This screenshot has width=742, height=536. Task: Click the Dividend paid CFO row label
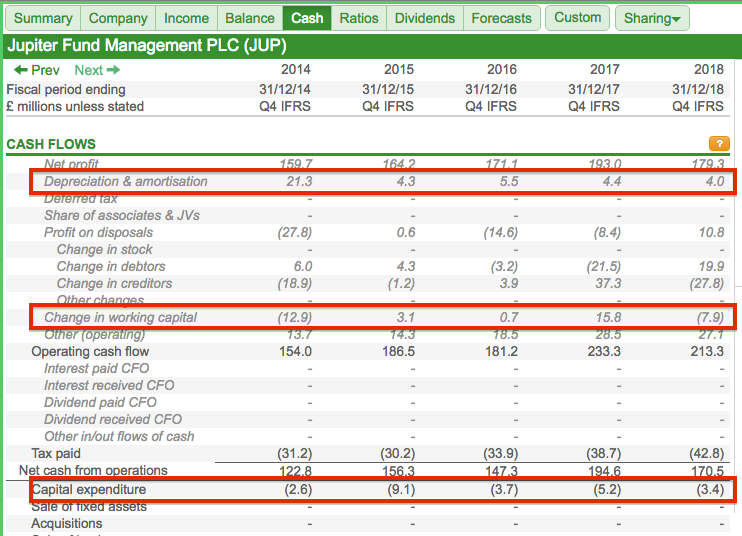[x=100, y=403]
